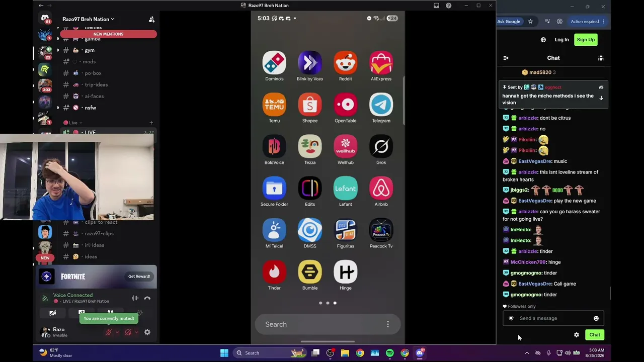Open the emoji picker in chat
Screen dimensions: 644x362
(596, 318)
